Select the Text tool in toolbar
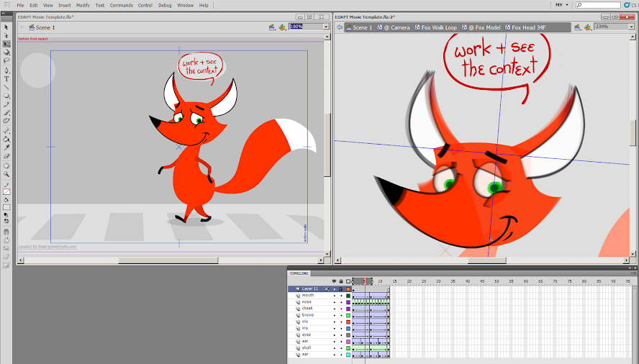Viewport: 639px width, 364px height. 6,78
